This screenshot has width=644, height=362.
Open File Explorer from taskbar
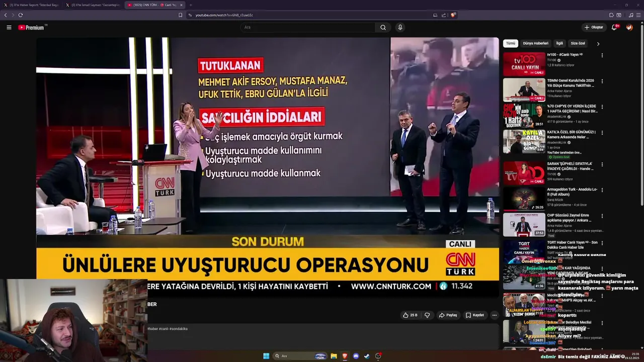(334, 356)
